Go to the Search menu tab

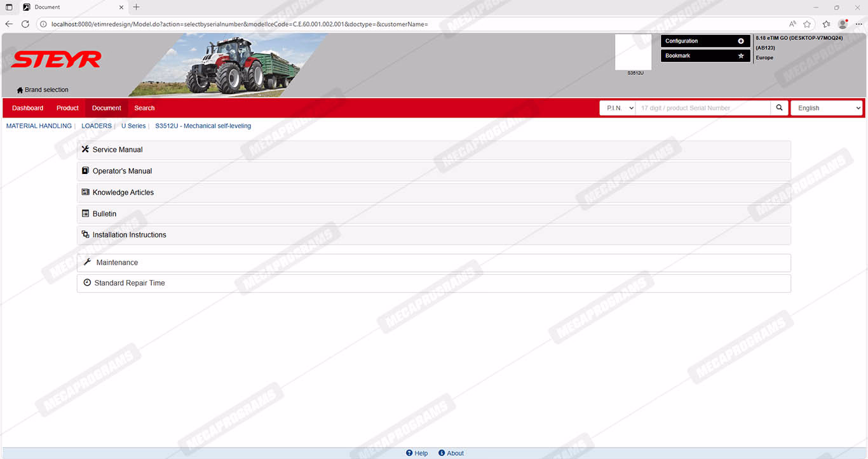tap(144, 108)
